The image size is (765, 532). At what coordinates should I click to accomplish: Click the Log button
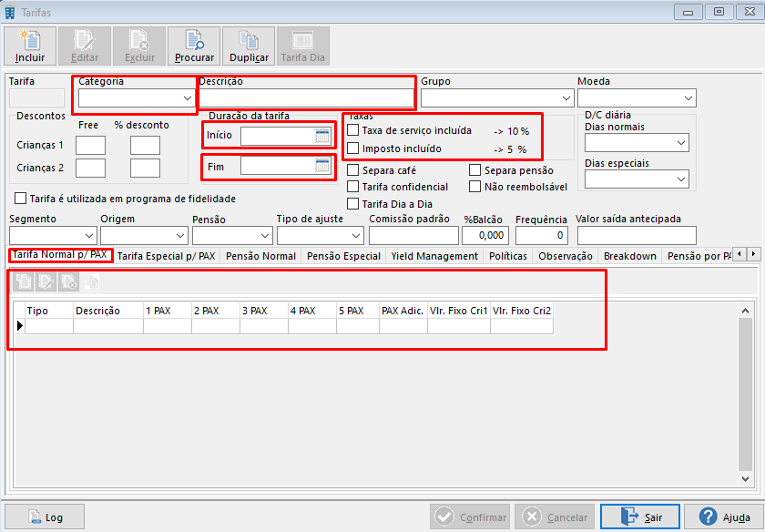click(x=45, y=517)
